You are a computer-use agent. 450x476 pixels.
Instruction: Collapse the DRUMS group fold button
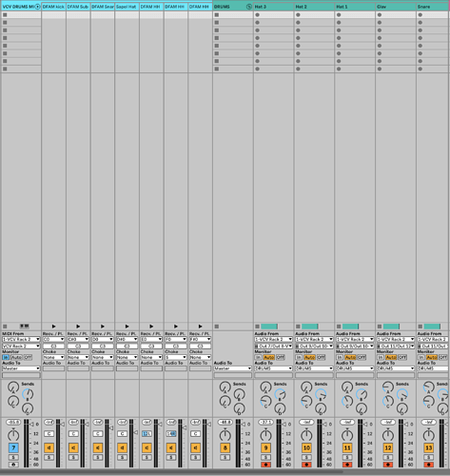249,7
